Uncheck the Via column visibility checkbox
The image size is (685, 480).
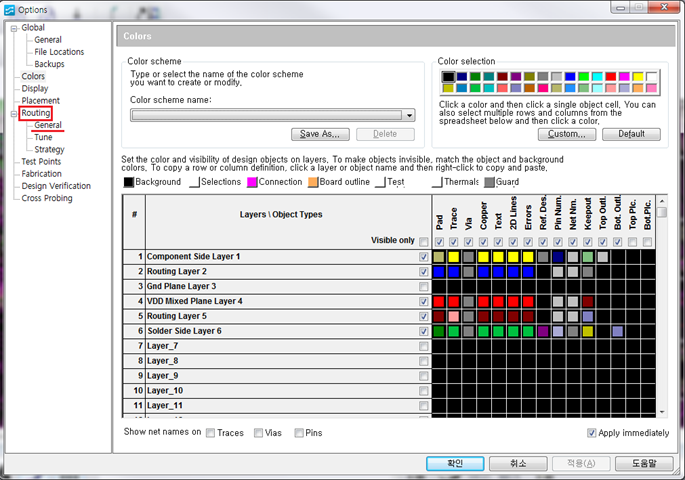click(469, 242)
